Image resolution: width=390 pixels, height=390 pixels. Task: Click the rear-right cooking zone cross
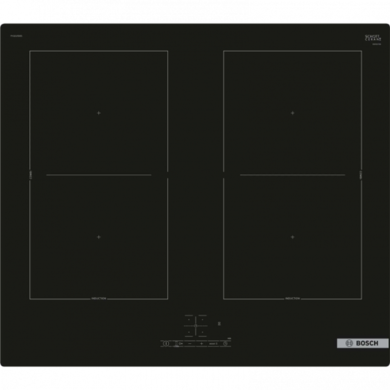pos(293,113)
